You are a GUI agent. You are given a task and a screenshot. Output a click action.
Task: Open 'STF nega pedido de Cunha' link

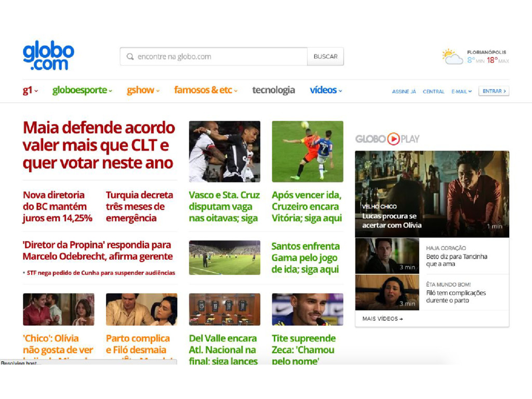tap(101, 273)
